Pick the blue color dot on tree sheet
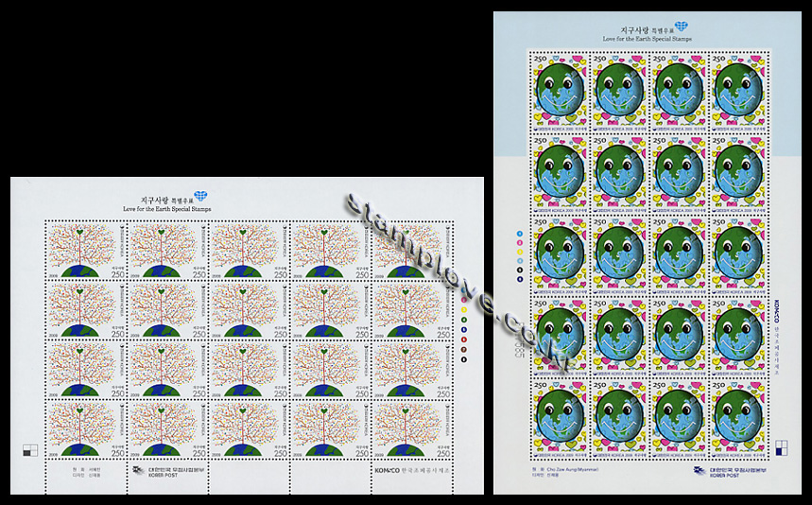This screenshot has height=505, width=812. click(463, 329)
